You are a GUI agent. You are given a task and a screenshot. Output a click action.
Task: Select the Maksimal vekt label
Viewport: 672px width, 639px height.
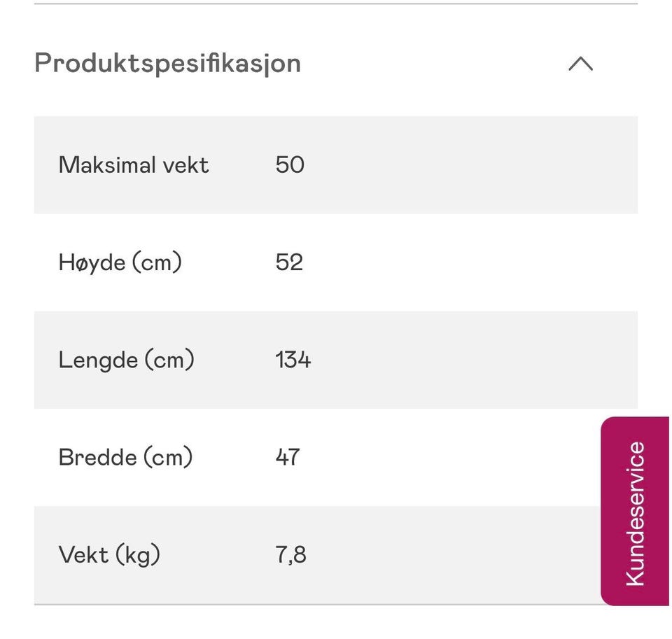(134, 165)
